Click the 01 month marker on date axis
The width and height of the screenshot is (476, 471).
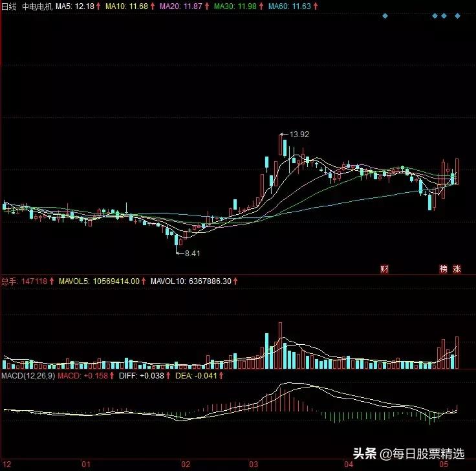click(86, 465)
